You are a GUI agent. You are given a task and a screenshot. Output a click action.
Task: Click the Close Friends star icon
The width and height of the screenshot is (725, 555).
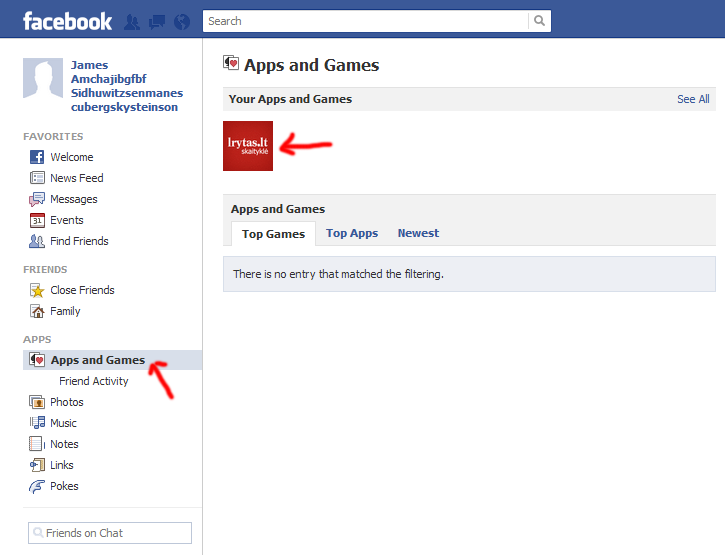(x=37, y=290)
